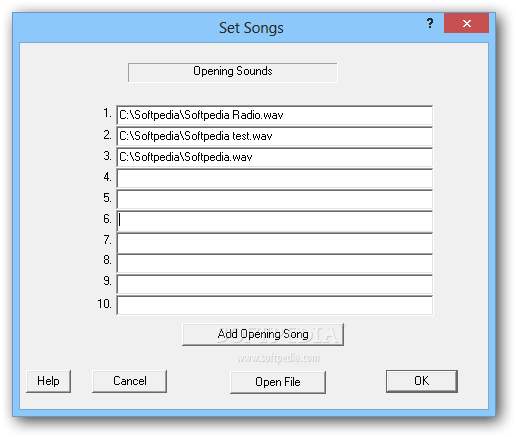Click the question mark help icon in title bar
516x437 pixels.
[x=430, y=23]
